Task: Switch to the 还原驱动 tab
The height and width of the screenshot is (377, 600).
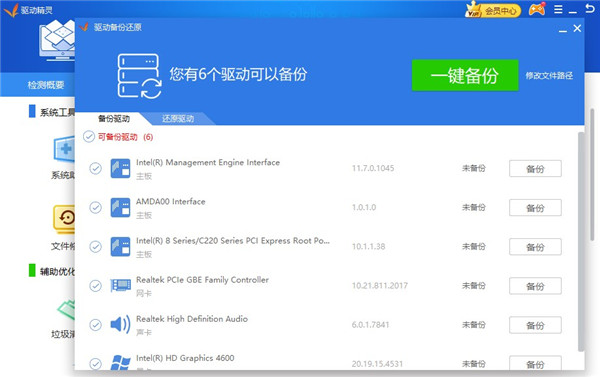Action: click(x=178, y=119)
